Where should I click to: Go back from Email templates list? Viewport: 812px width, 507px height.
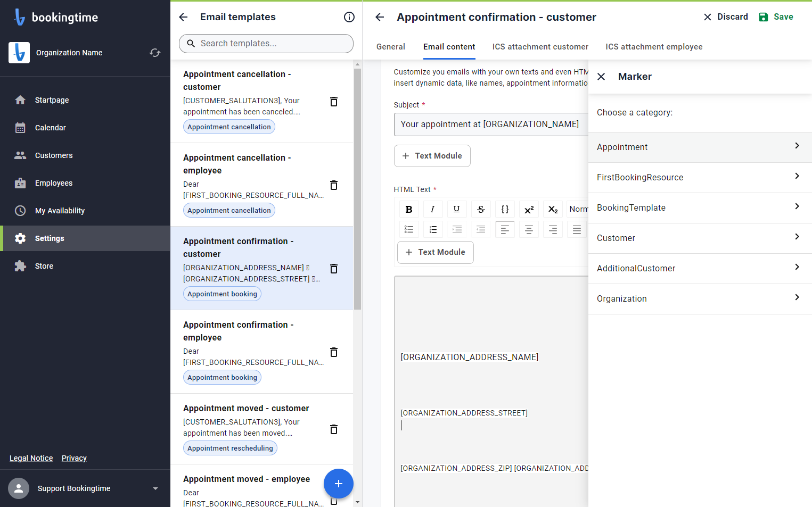pos(183,17)
